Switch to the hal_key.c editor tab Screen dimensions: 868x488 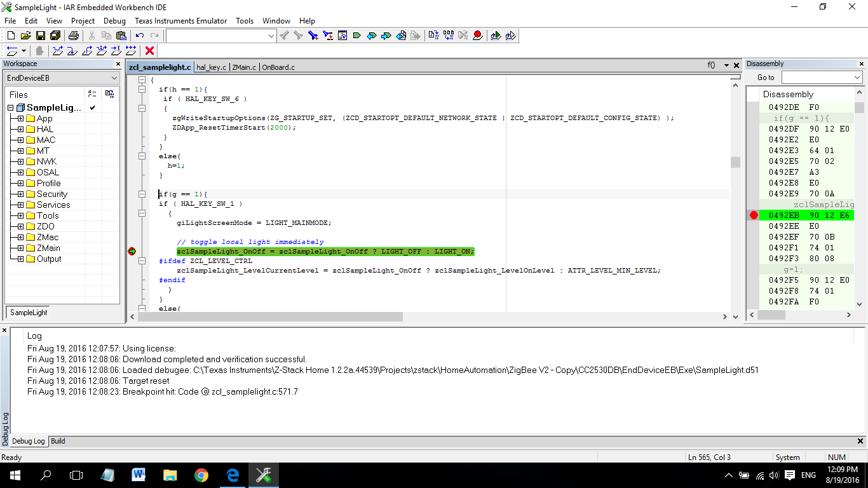point(211,67)
